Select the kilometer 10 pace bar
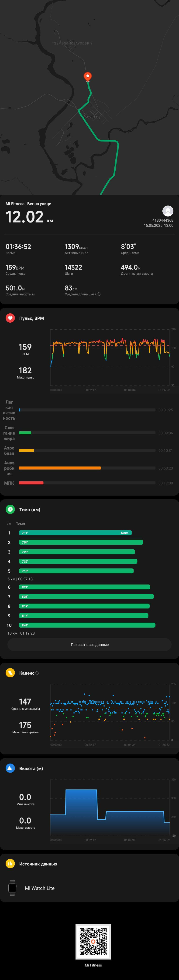The width and height of the screenshot is (179, 980). tap(87, 625)
